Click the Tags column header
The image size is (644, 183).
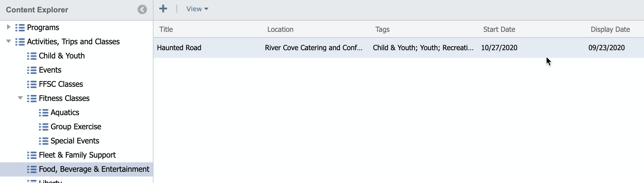click(382, 29)
